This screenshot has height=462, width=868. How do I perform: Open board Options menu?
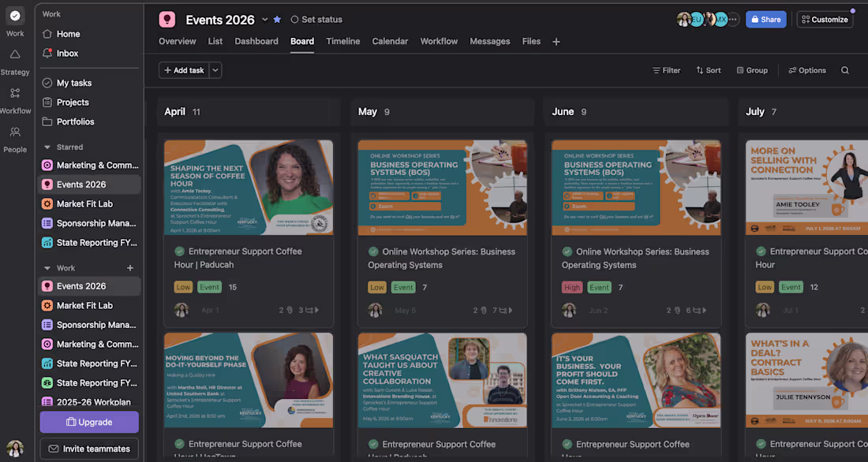pyautogui.click(x=807, y=70)
